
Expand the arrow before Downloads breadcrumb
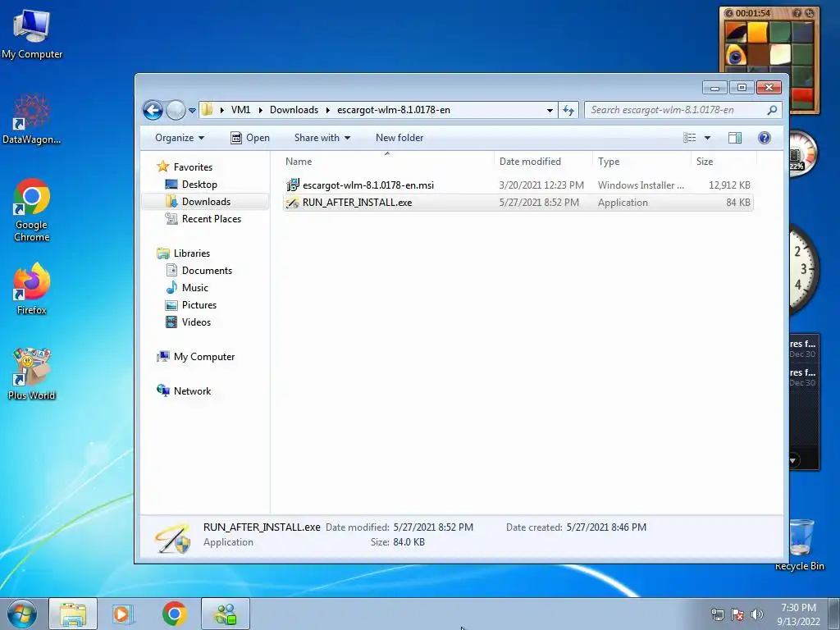tap(260, 110)
